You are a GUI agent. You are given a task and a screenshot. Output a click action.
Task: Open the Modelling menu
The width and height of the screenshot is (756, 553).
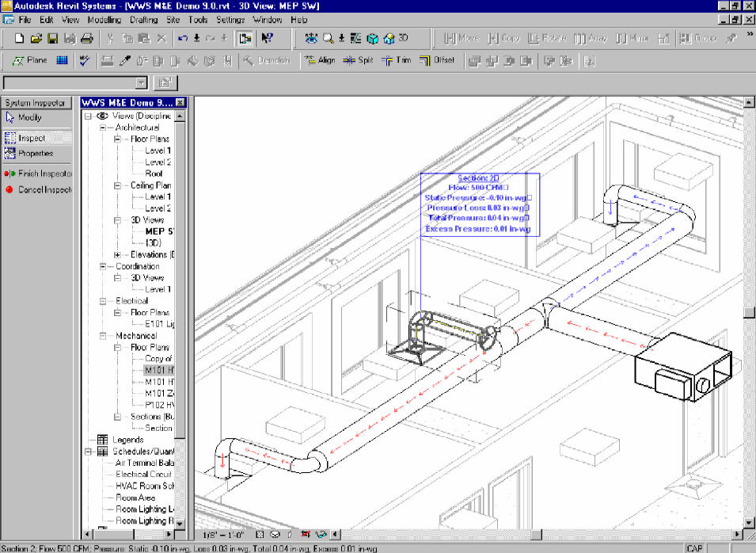pos(104,20)
